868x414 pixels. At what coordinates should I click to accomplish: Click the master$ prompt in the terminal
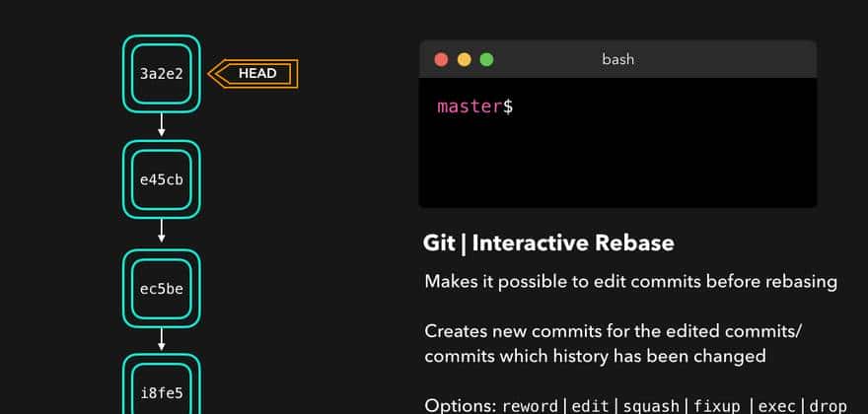click(474, 106)
